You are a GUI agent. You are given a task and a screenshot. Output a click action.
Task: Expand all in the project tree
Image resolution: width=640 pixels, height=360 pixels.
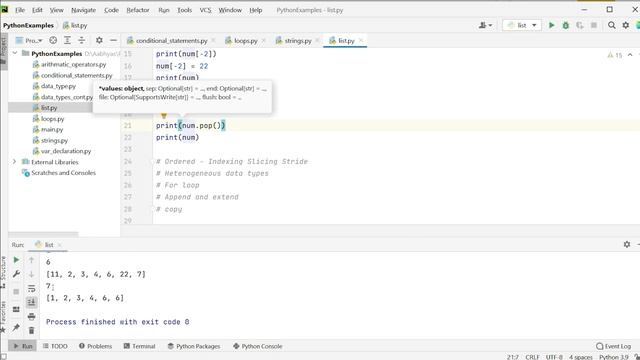67,40
